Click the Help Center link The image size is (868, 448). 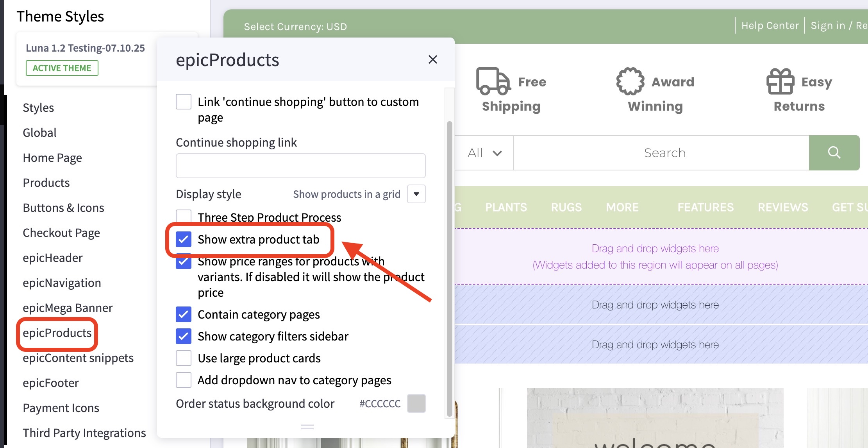coord(769,25)
